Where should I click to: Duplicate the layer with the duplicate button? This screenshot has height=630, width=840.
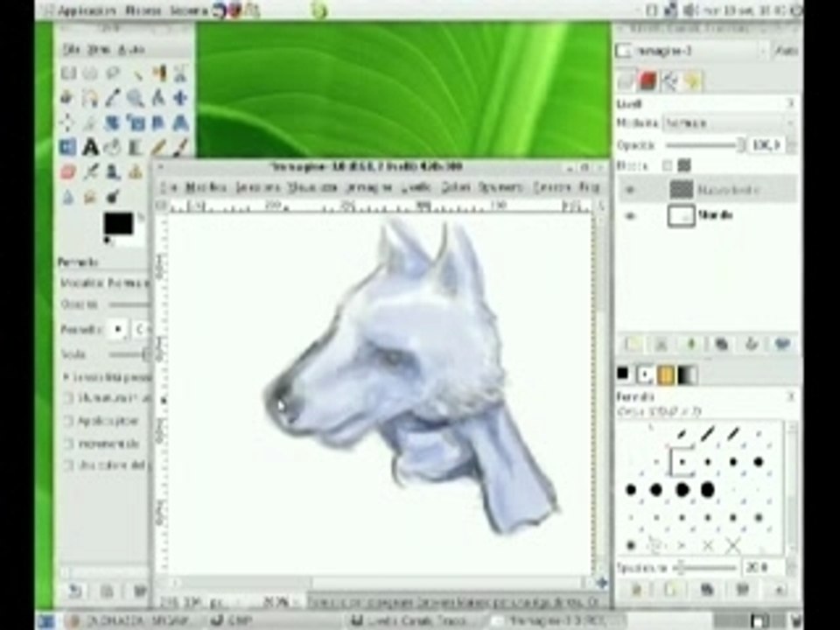721,344
